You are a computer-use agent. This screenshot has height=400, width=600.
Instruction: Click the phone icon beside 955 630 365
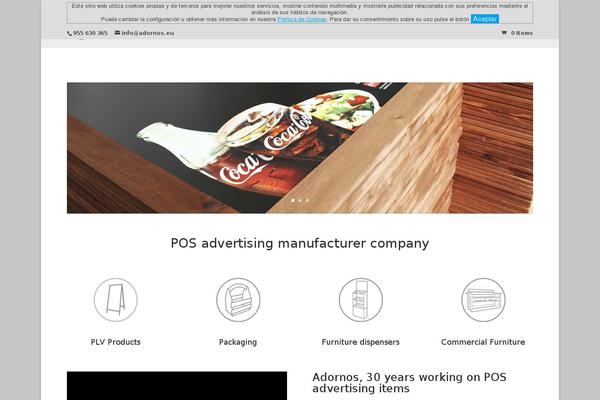point(69,33)
